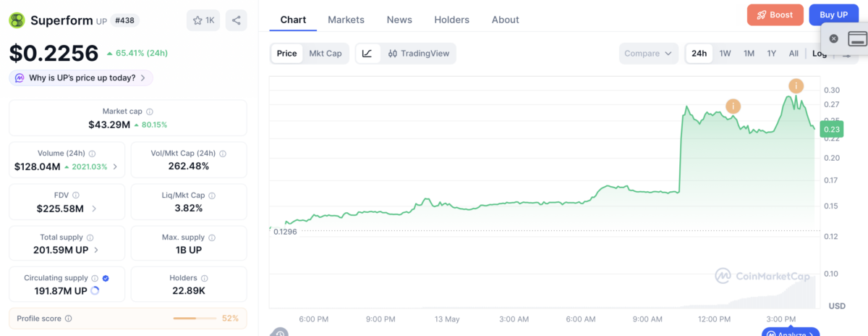The height and width of the screenshot is (336, 868).
Task: Click the info icon next to Holders
Action: pyautogui.click(x=204, y=278)
